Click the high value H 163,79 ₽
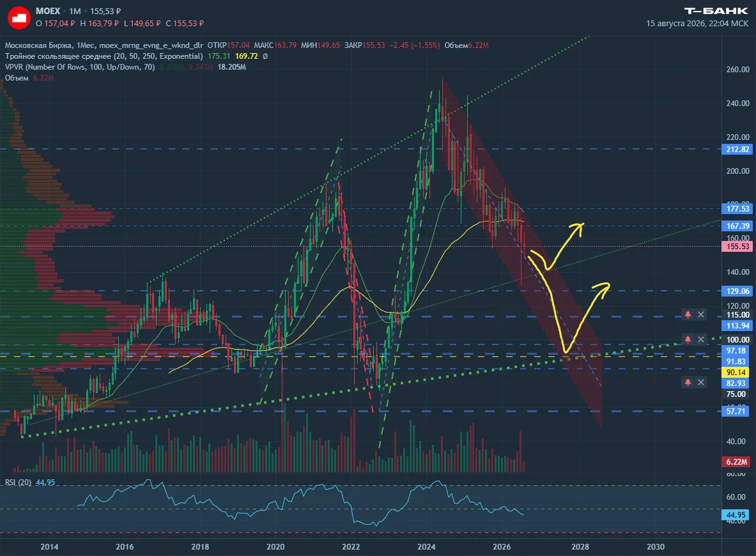Viewport: 756px width, 556px height. pos(99,23)
